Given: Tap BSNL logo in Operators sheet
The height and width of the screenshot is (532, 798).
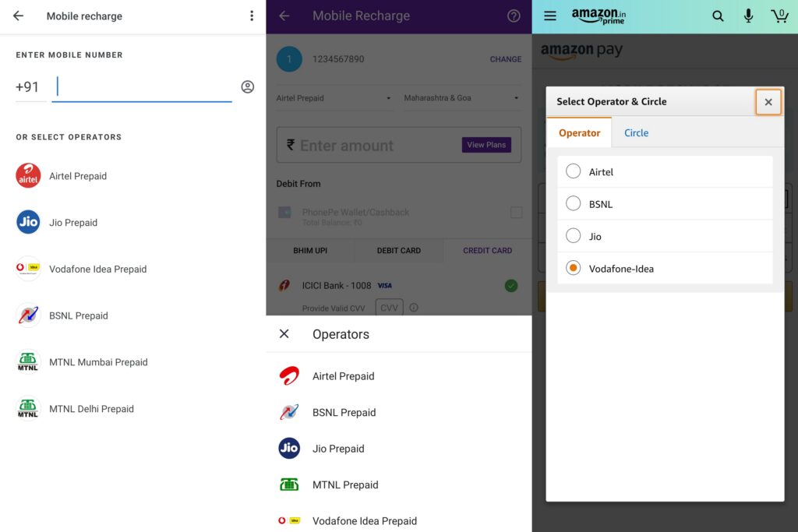Looking at the screenshot, I should point(289,412).
